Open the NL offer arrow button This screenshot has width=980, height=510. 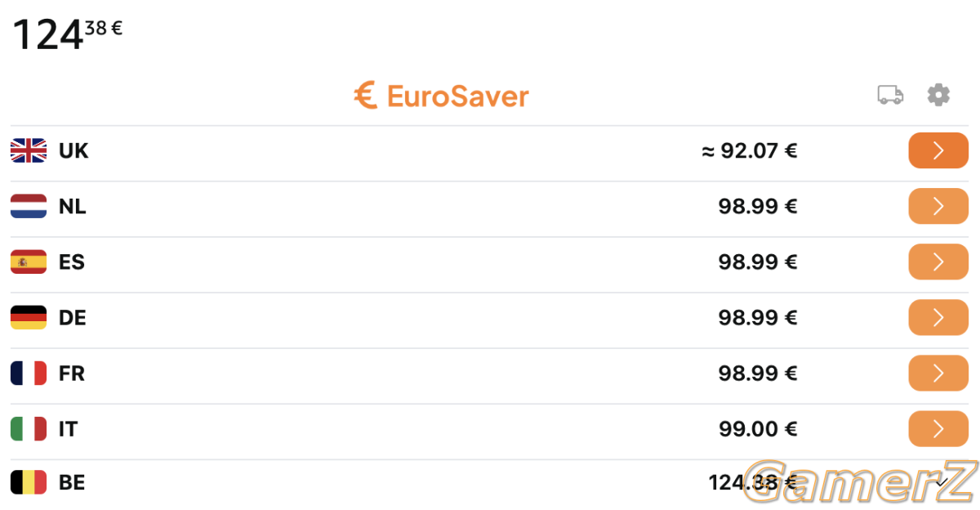(938, 206)
